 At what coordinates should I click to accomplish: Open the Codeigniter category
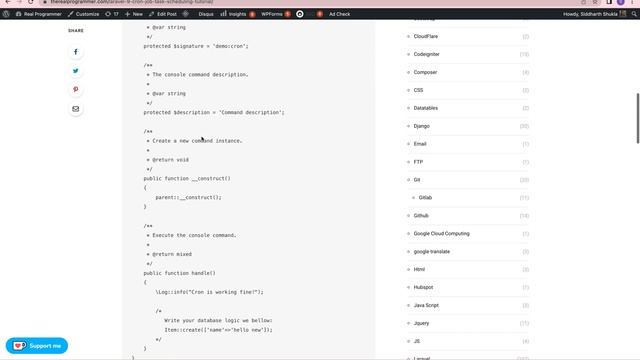pyautogui.click(x=427, y=54)
